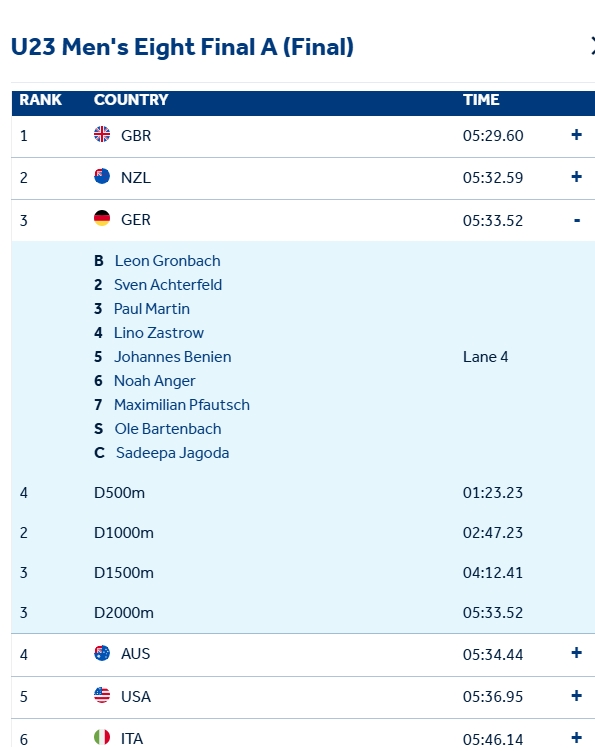This screenshot has width=595, height=751.
Task: Expand AUS row using plus sign
Action: pos(576,653)
